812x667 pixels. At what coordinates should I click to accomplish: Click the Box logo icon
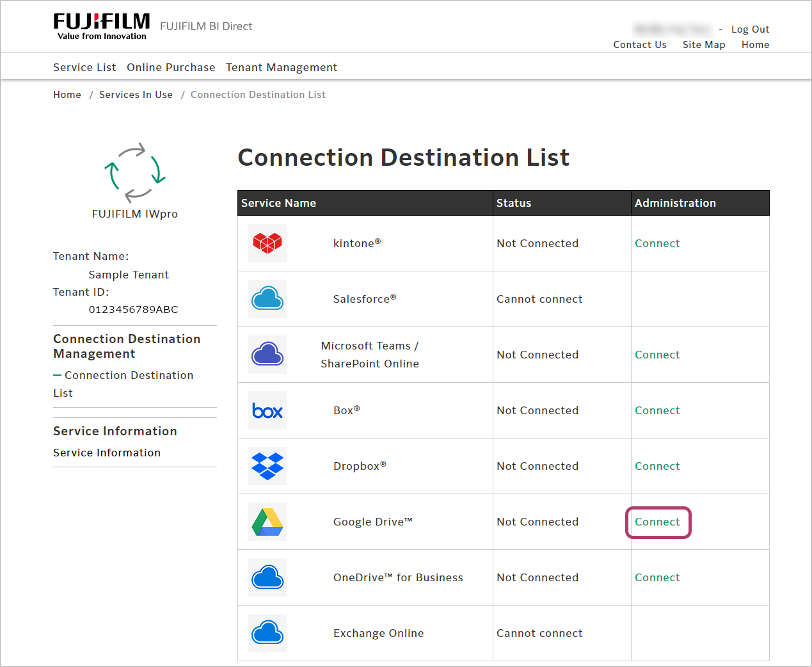pos(267,410)
